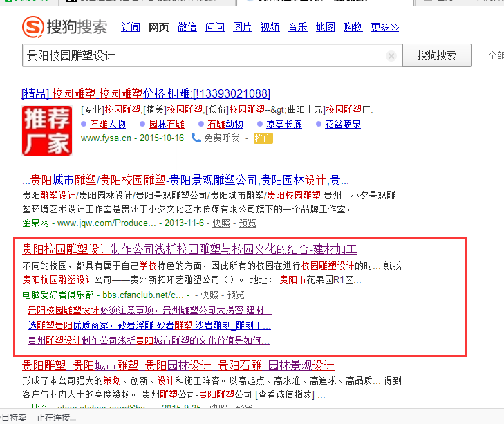Screen dimensions: 504x424
Task: Open the 花盆喷泉 sublink
Action: (343, 125)
